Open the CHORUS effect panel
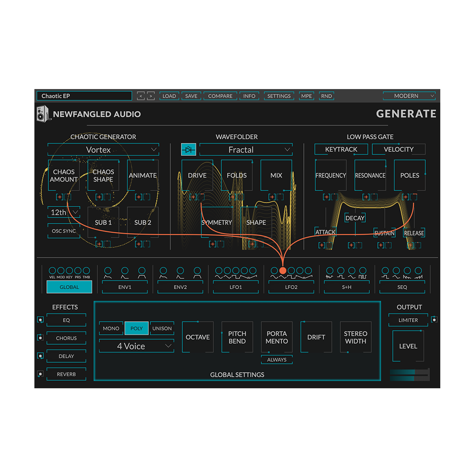This screenshot has height=476, width=476. click(66, 338)
